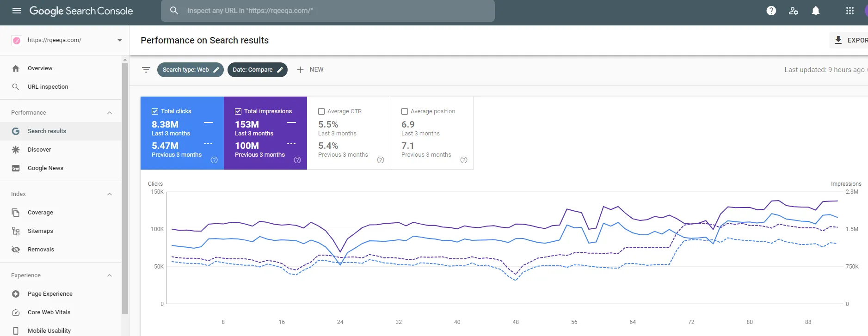Collapse the Performance section
This screenshot has height=336, width=868.
110,113
